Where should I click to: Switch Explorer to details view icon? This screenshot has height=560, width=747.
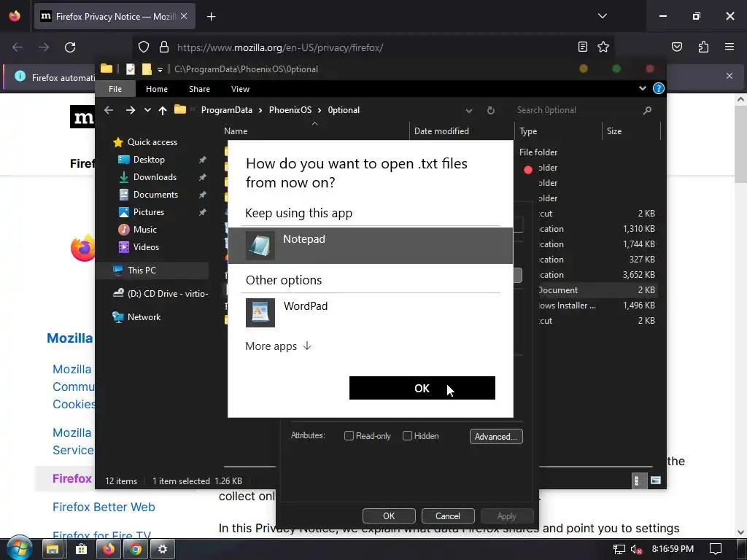tap(638, 481)
